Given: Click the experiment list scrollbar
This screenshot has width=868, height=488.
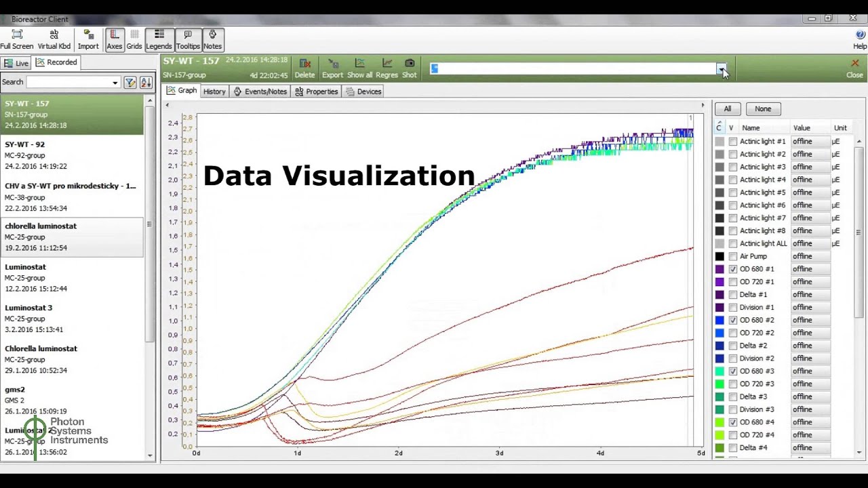Looking at the screenshot, I should pyautogui.click(x=149, y=224).
